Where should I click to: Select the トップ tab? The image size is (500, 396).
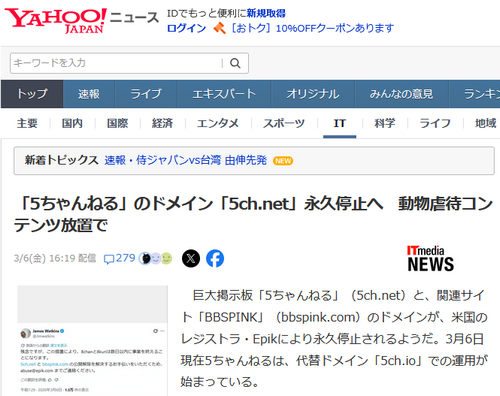[32, 94]
